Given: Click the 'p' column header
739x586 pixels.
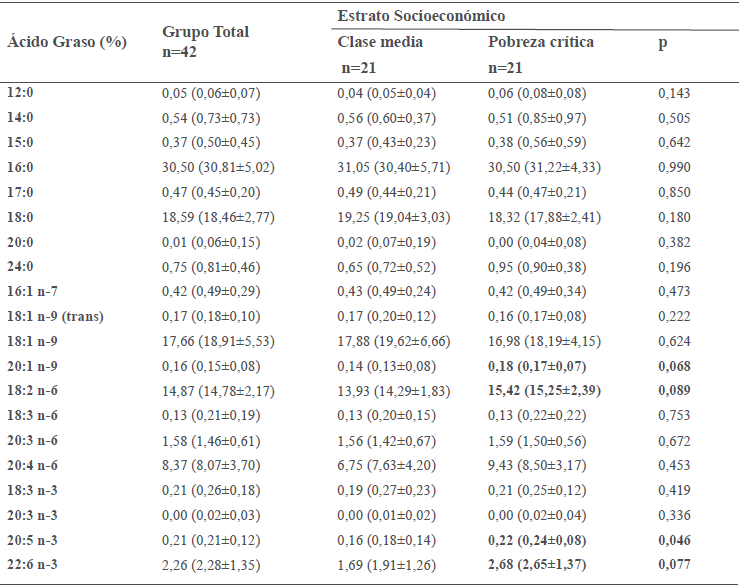Looking at the screenshot, I should coord(663,43).
